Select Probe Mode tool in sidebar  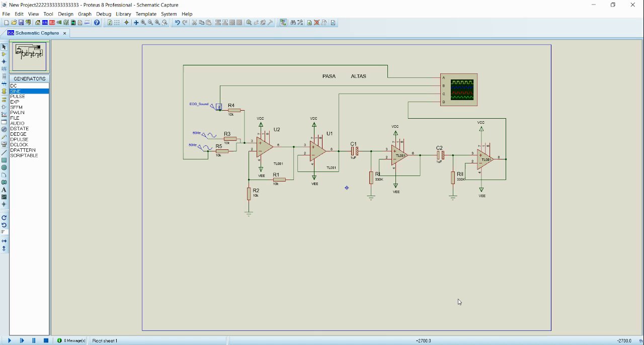4,137
